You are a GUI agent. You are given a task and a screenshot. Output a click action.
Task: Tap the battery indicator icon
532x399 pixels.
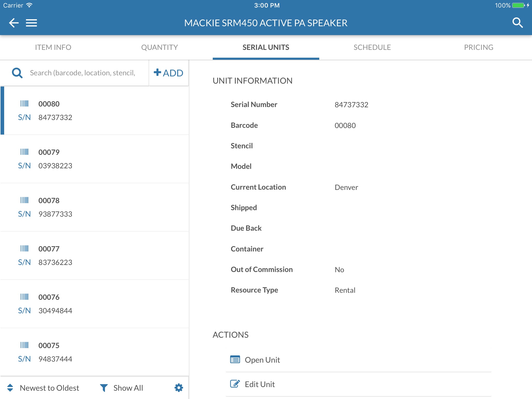[518, 5]
